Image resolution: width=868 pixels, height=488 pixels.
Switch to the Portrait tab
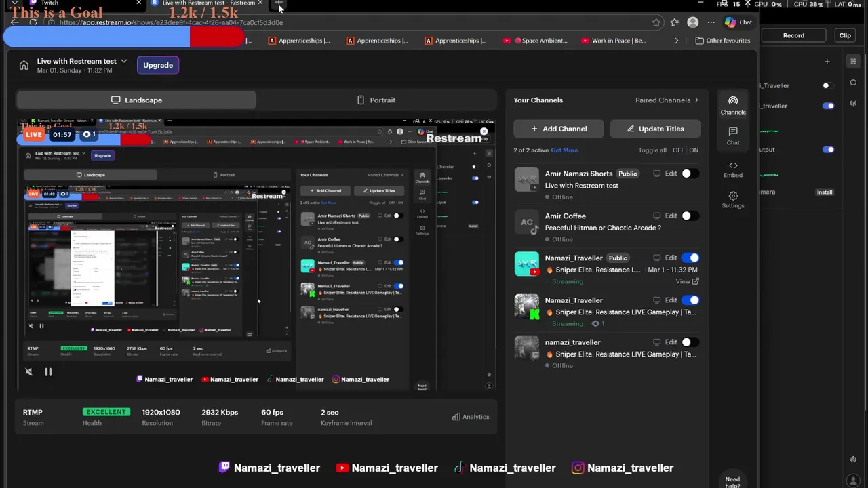coord(376,100)
